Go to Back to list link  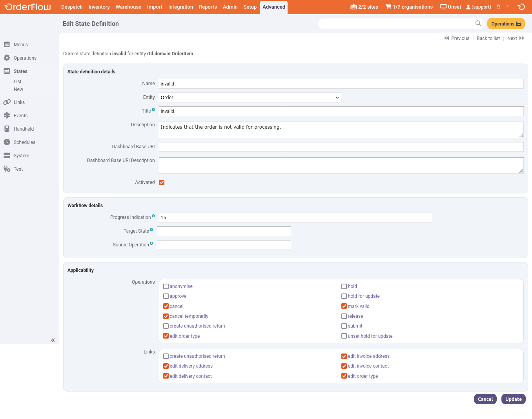click(x=488, y=38)
